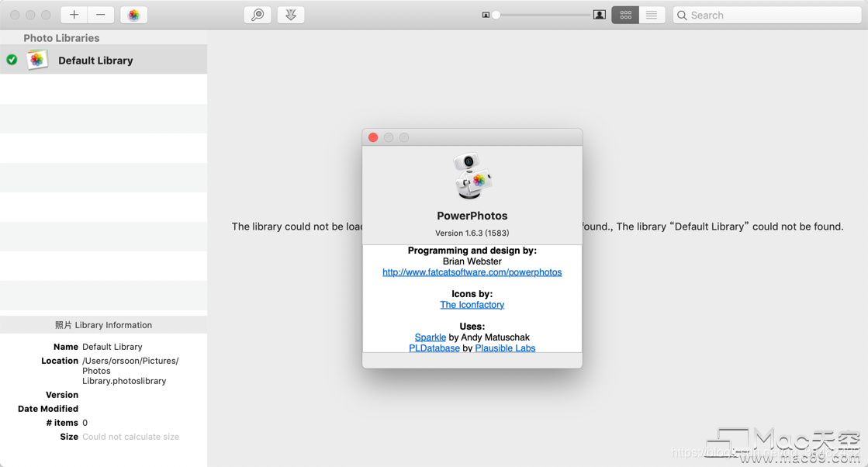Open The Iconfactory link
Screen dimensions: 868x467
point(472,305)
